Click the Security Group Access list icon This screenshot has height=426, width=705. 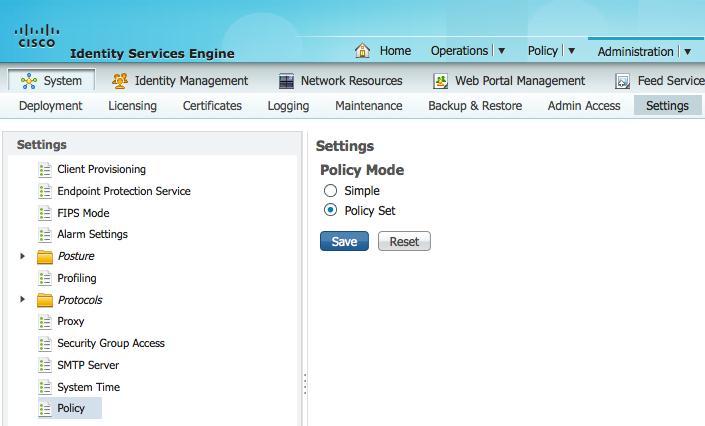[x=45, y=344]
